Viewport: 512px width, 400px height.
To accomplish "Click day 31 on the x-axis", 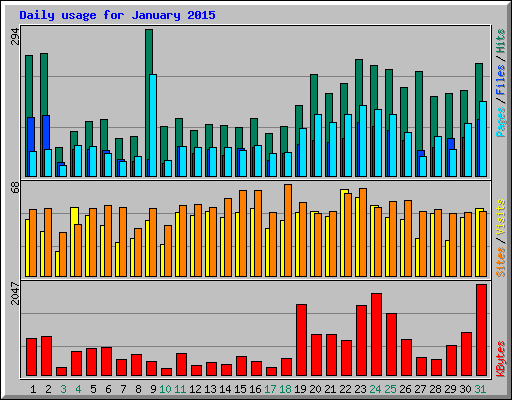I will coord(480,389).
